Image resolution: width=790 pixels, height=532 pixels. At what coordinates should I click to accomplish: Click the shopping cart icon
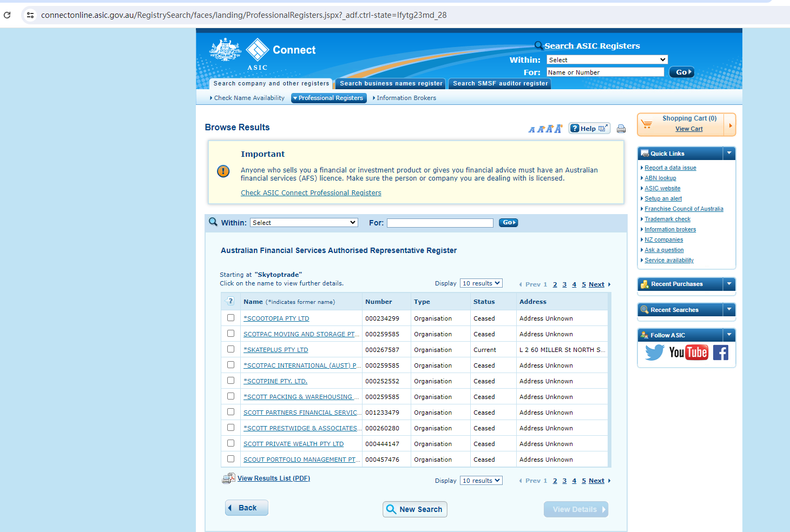click(x=647, y=124)
